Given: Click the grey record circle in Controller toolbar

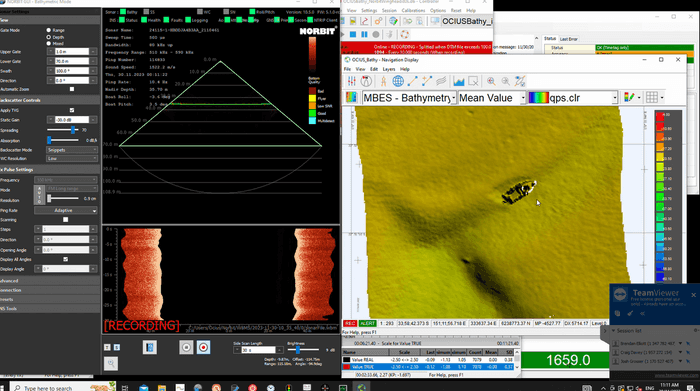Looking at the screenshot, I should point(376,34).
